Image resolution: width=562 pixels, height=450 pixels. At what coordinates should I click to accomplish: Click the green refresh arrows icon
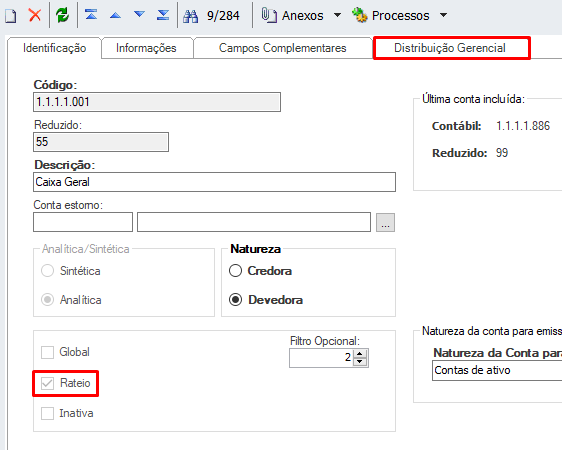point(62,15)
